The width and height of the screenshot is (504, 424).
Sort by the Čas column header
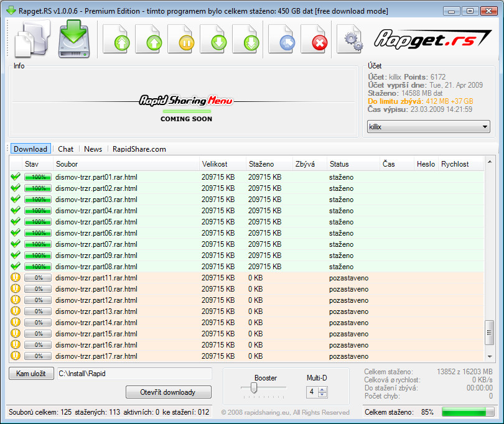coord(396,164)
